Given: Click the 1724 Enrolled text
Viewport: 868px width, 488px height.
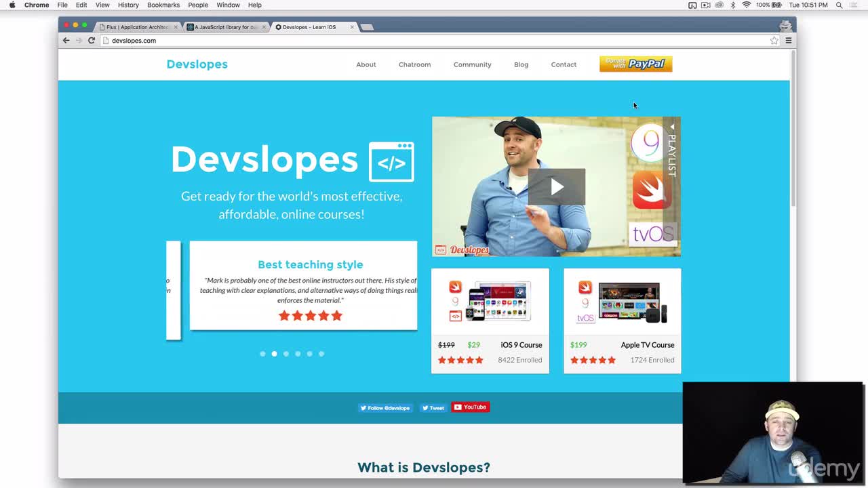Looking at the screenshot, I should [652, 360].
